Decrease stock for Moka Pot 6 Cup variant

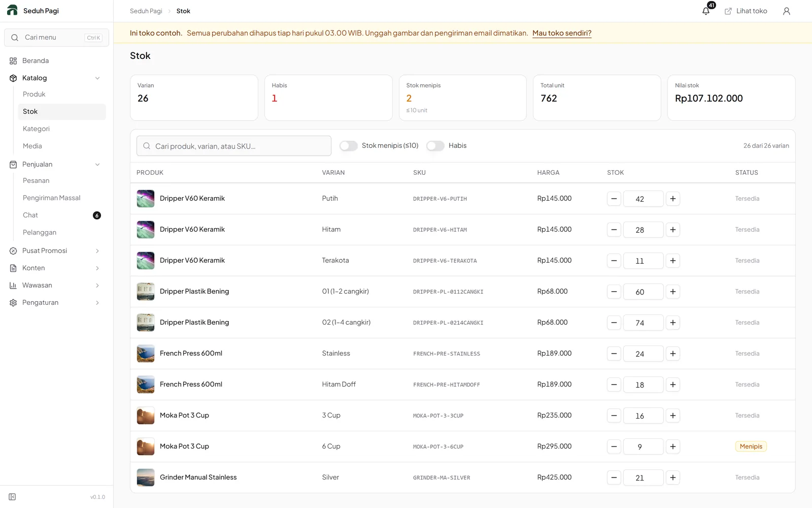[x=614, y=447]
